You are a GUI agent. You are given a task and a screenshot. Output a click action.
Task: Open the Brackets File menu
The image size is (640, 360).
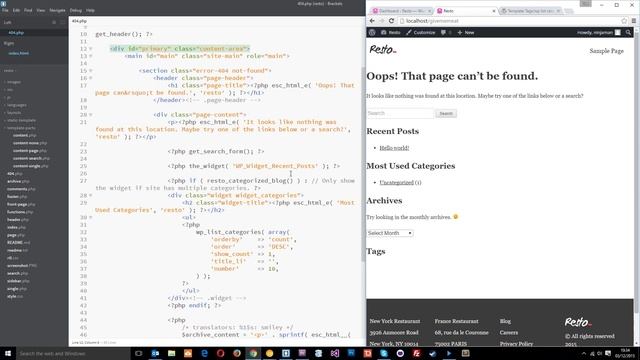[x=5, y=10]
